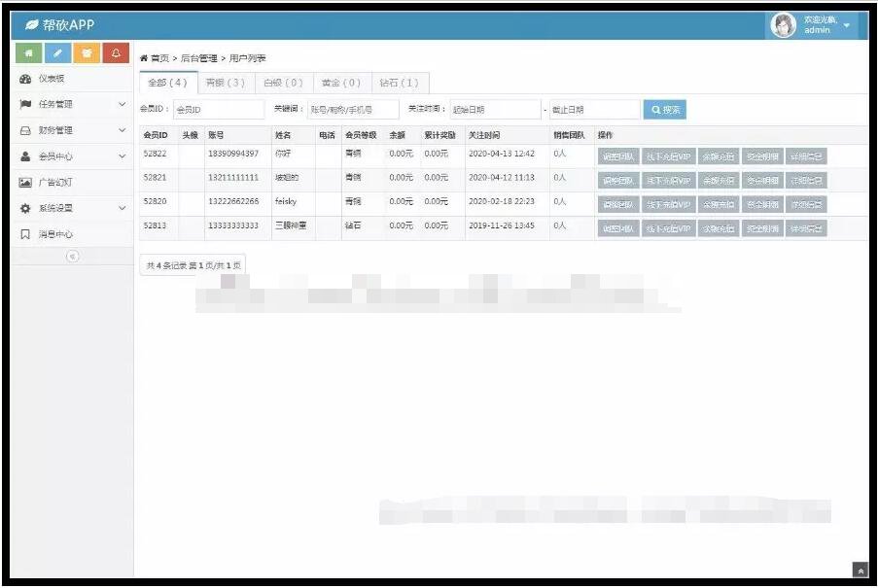Viewport: 878px width, 588px height.
Task: Click the pagination record summary 共4条记录
Action: coord(193,265)
